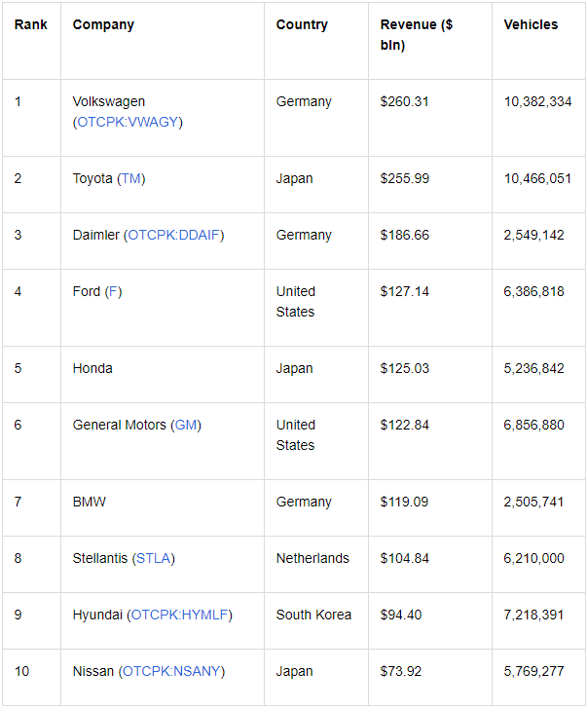
Task: Open the OTCPK:VWAGY ticker link
Action: pos(128,122)
